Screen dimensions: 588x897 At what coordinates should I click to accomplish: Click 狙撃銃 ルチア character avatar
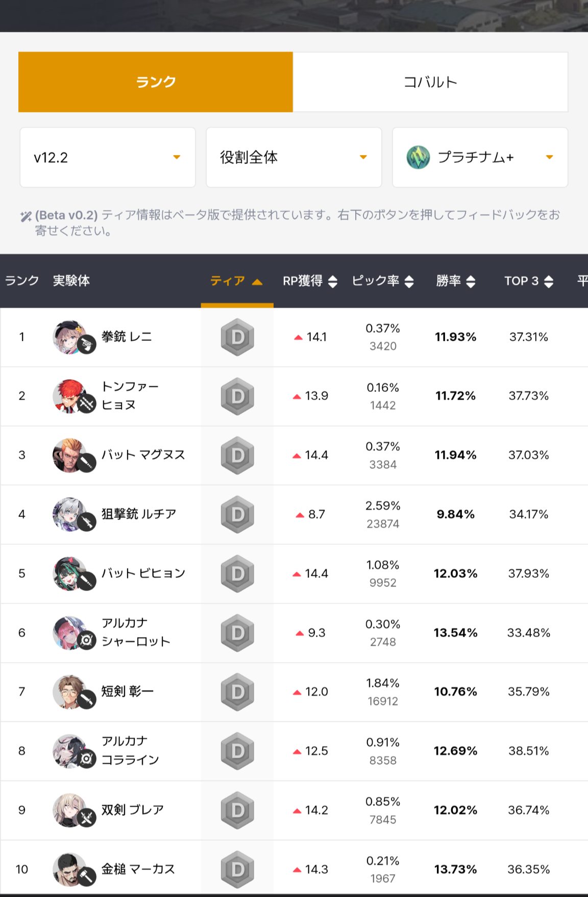pos(70,514)
